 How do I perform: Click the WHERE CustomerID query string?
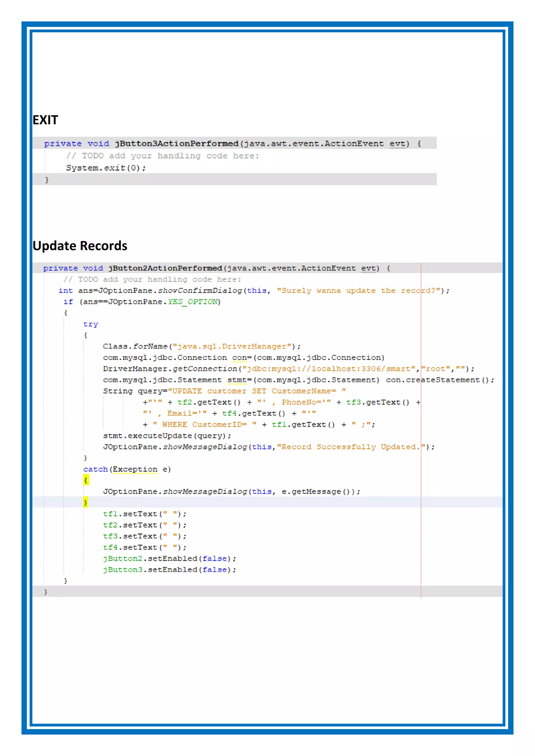click(x=204, y=425)
